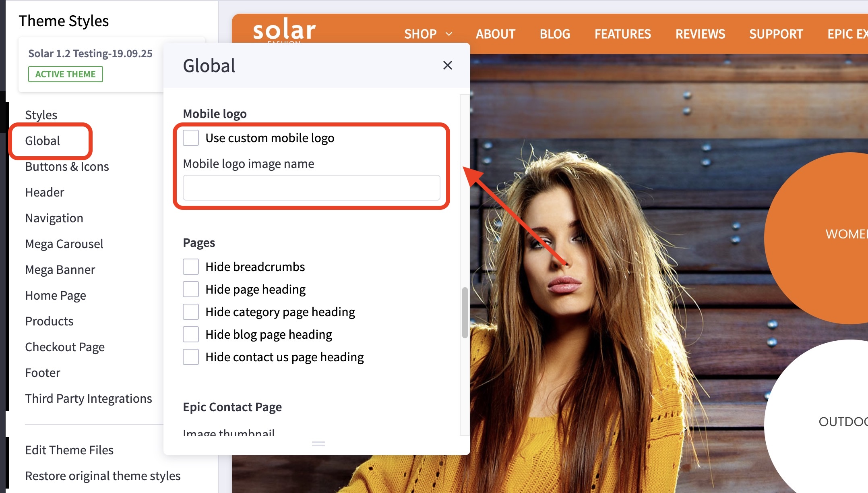Click the Global panel scrollbar thumb
The image size is (868, 493).
coord(465,313)
